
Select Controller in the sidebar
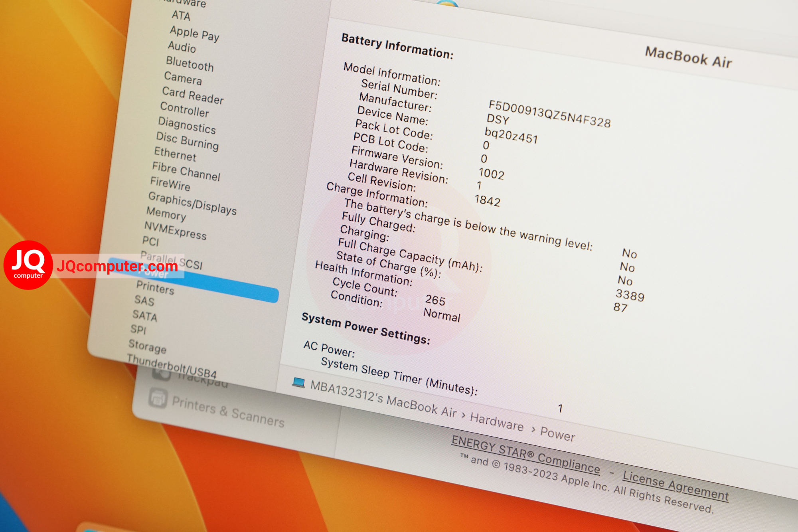point(185,109)
